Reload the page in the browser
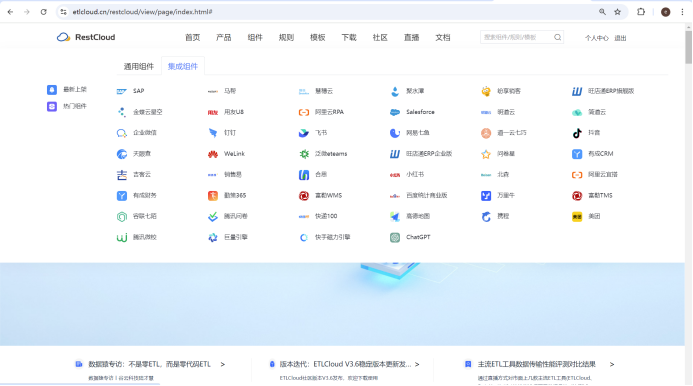This screenshot has width=693, height=386. coord(43,12)
